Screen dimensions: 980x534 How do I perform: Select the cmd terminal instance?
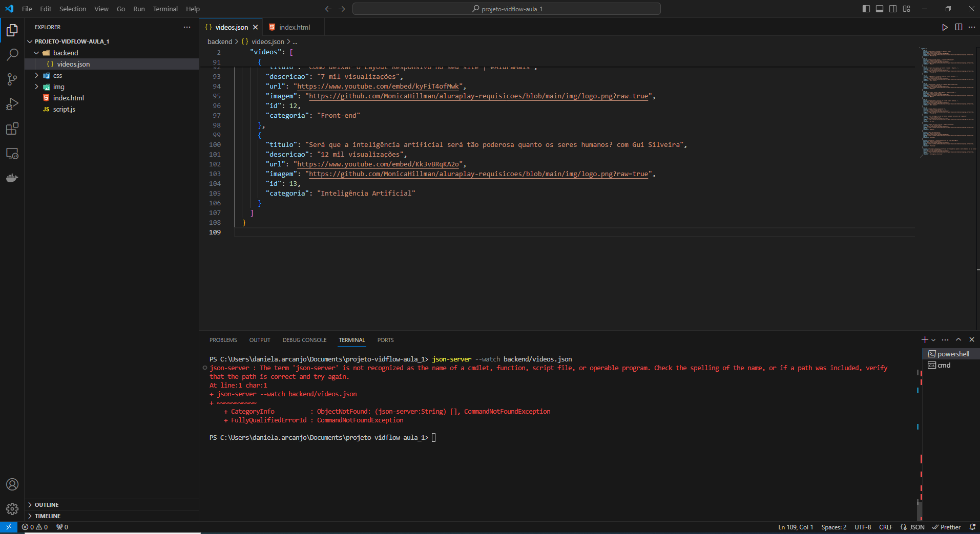click(951, 365)
